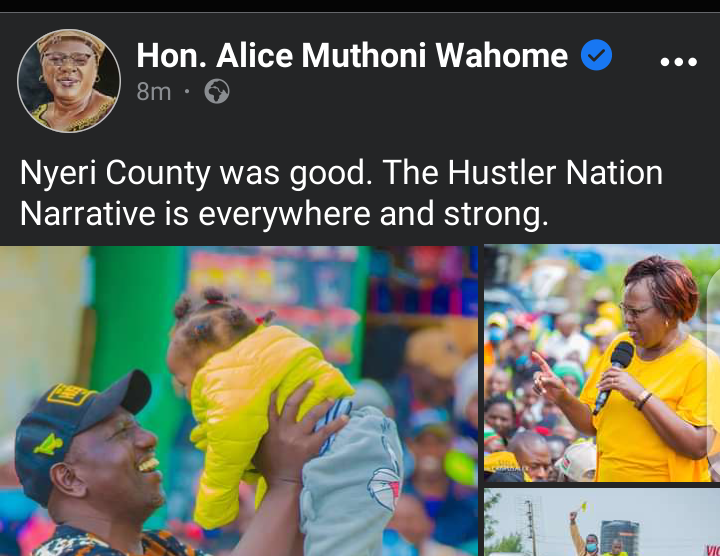720x556 pixels.
Task: Click the word Wahome in the page name
Action: point(502,55)
